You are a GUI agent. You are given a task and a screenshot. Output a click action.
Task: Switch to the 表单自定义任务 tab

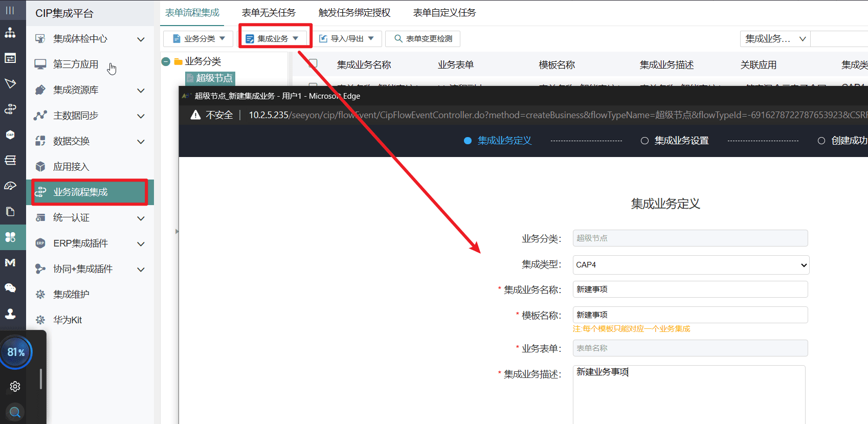tap(444, 13)
